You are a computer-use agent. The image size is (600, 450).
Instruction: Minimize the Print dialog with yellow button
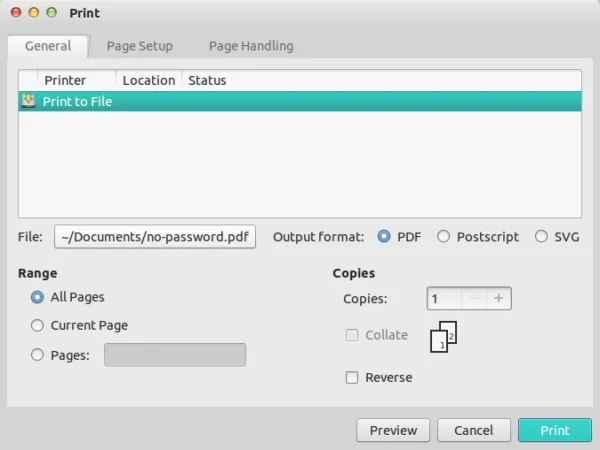click(x=34, y=13)
